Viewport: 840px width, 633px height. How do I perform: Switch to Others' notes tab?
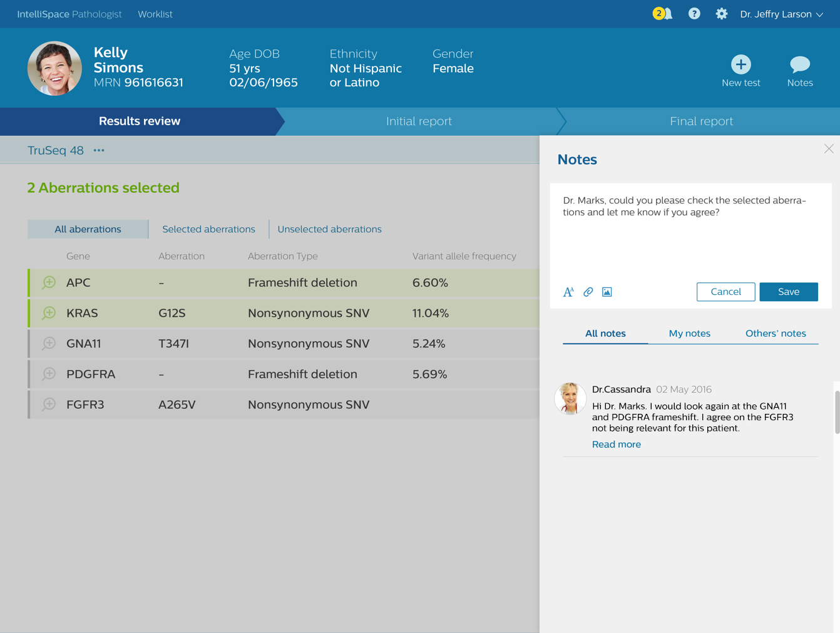775,334
